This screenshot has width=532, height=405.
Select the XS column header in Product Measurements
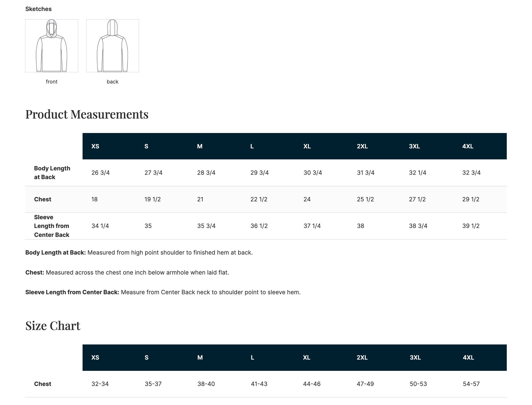95,146
